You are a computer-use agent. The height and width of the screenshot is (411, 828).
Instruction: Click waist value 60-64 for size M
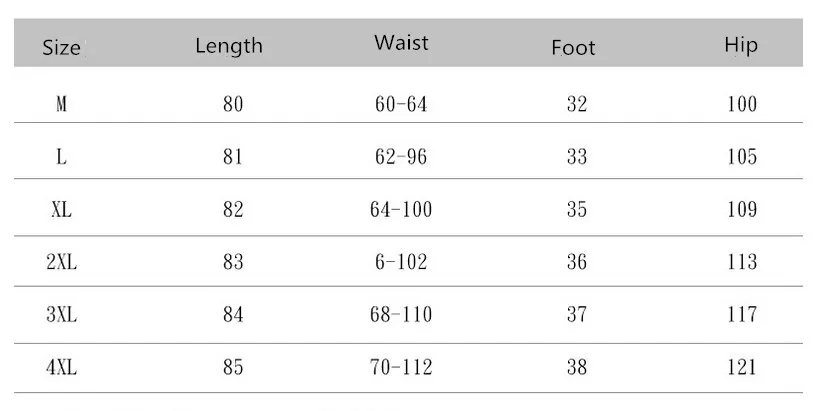[399, 104]
